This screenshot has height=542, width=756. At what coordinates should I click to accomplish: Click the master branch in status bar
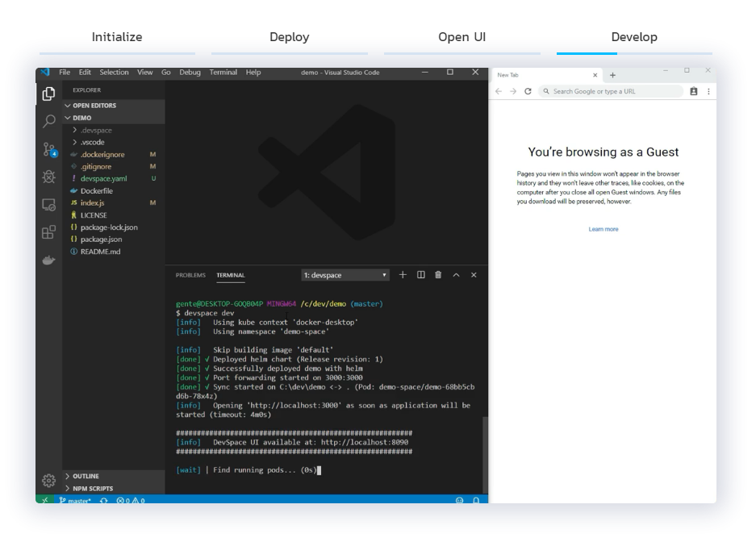pos(75,501)
